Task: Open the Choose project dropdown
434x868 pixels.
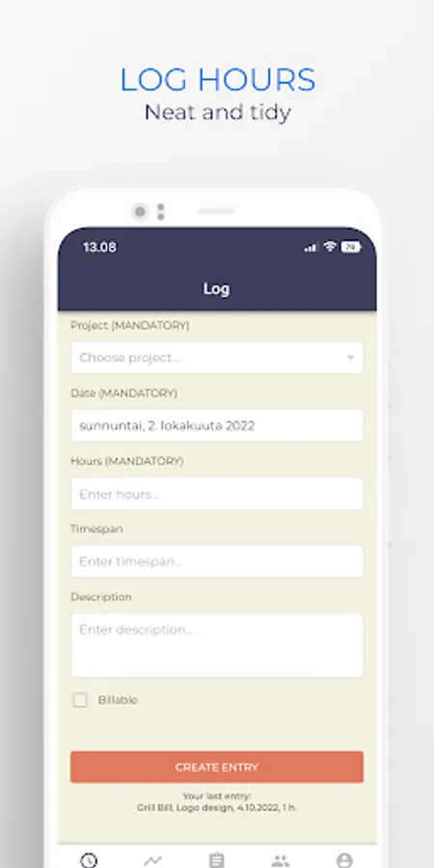Action: point(217,358)
